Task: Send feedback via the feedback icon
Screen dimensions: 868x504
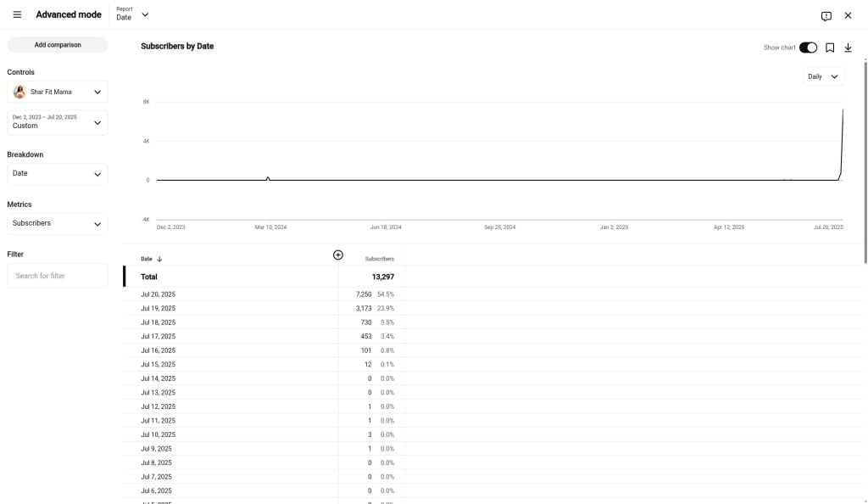Action: tap(826, 16)
